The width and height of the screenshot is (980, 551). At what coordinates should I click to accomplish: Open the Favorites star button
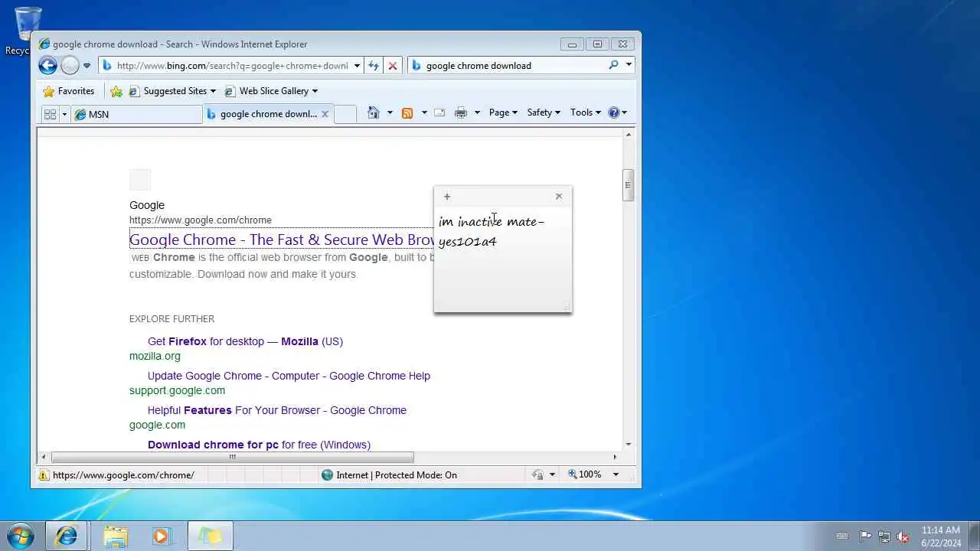68,91
